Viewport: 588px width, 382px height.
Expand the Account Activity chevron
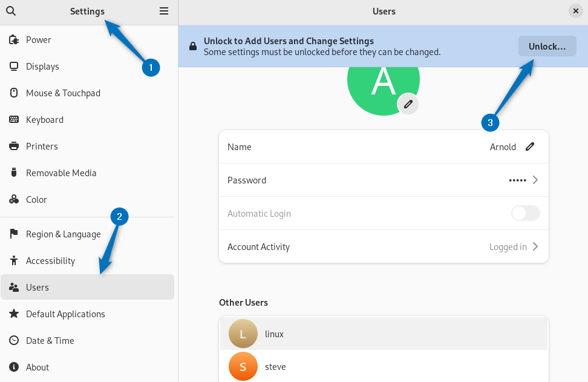pos(535,246)
